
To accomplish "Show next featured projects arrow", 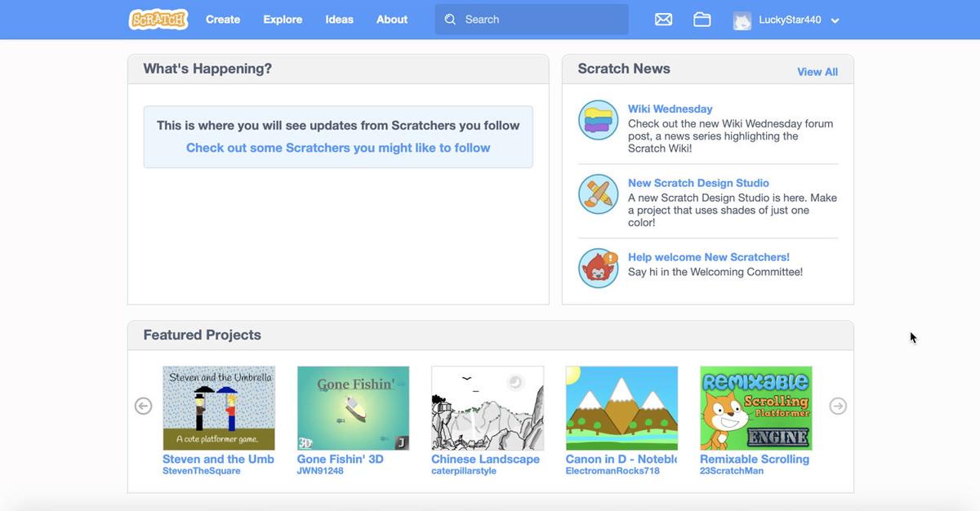I will tap(838, 406).
